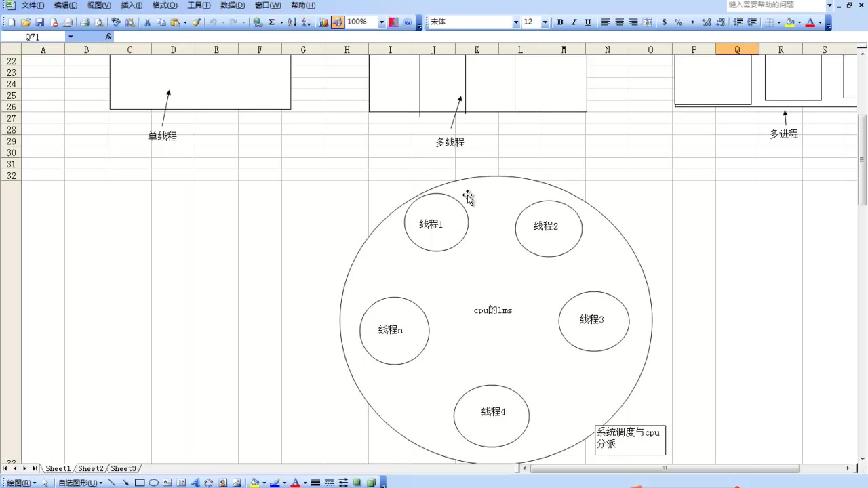Image resolution: width=868 pixels, height=488 pixels.
Task: Open the 插入 Insert menu
Action: 132,5
